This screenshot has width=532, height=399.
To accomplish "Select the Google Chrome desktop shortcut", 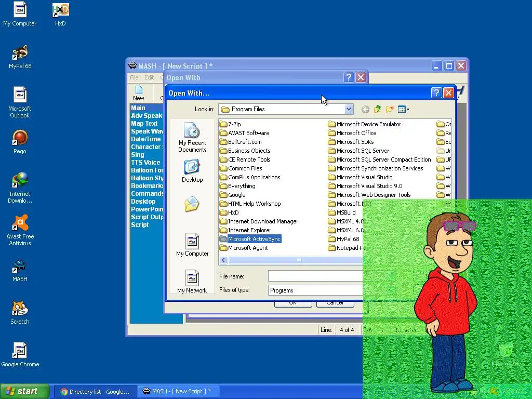I will click(20, 355).
